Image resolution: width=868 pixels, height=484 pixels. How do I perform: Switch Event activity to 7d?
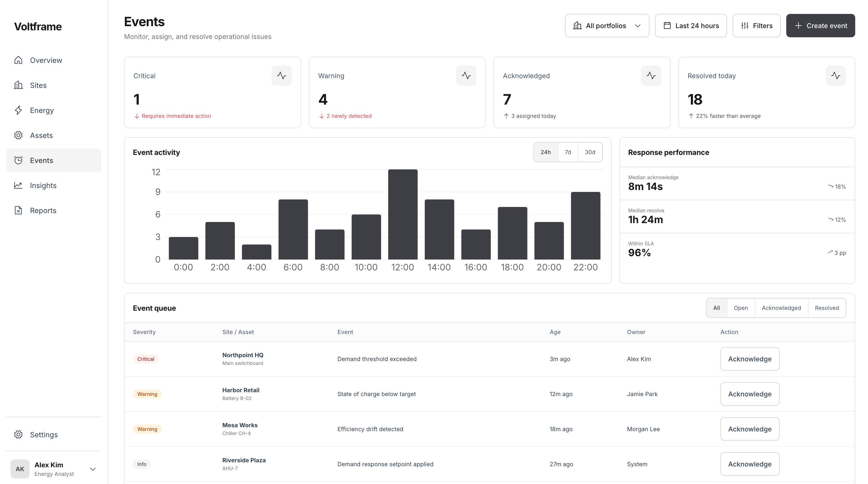[568, 152]
